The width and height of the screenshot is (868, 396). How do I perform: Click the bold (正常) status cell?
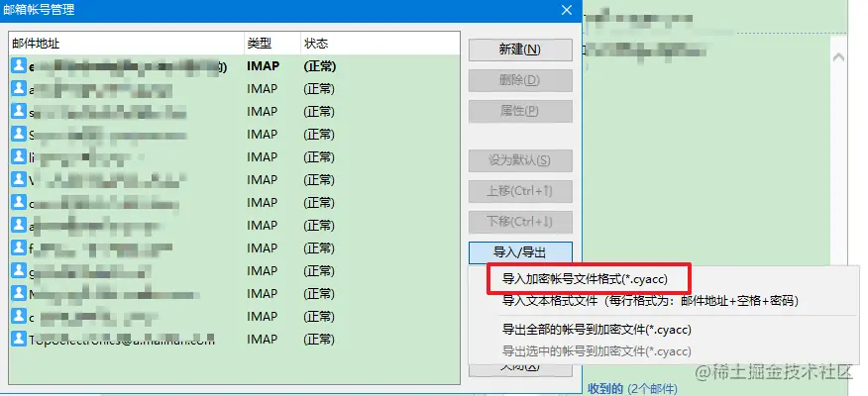pos(319,66)
